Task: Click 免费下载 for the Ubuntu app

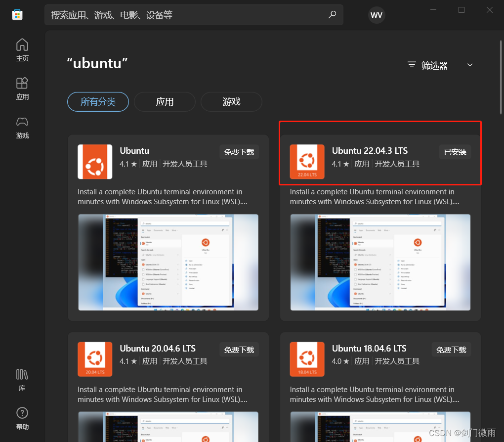Action: (239, 152)
